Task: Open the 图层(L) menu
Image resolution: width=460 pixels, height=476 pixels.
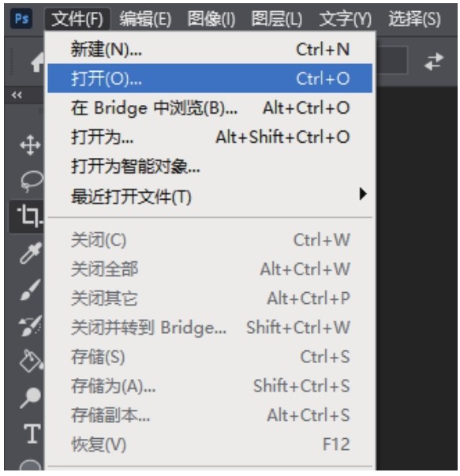Action: [276, 19]
